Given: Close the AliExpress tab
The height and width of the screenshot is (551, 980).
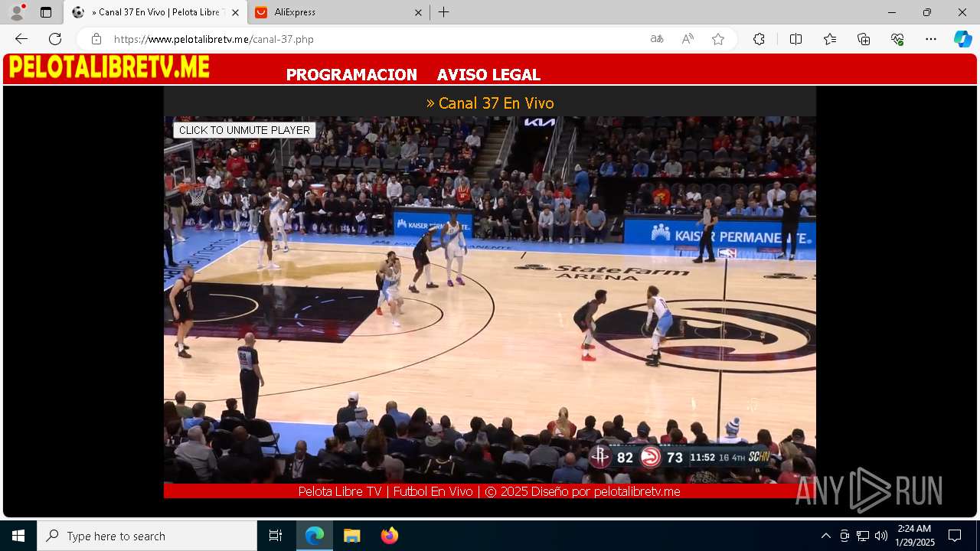Looking at the screenshot, I should pos(418,12).
